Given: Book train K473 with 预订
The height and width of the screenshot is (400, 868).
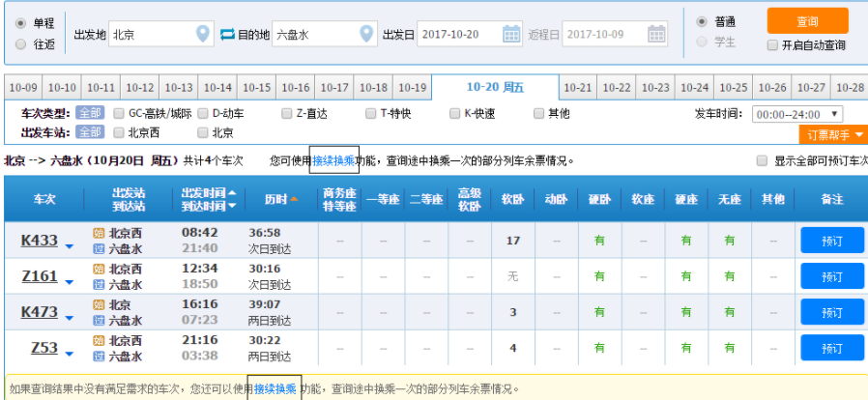Looking at the screenshot, I should (x=832, y=312).
